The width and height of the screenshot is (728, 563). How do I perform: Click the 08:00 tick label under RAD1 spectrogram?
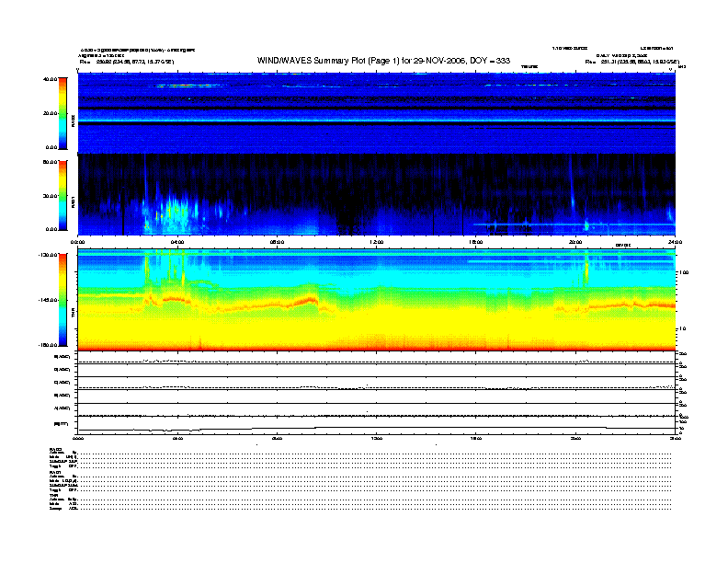point(277,242)
